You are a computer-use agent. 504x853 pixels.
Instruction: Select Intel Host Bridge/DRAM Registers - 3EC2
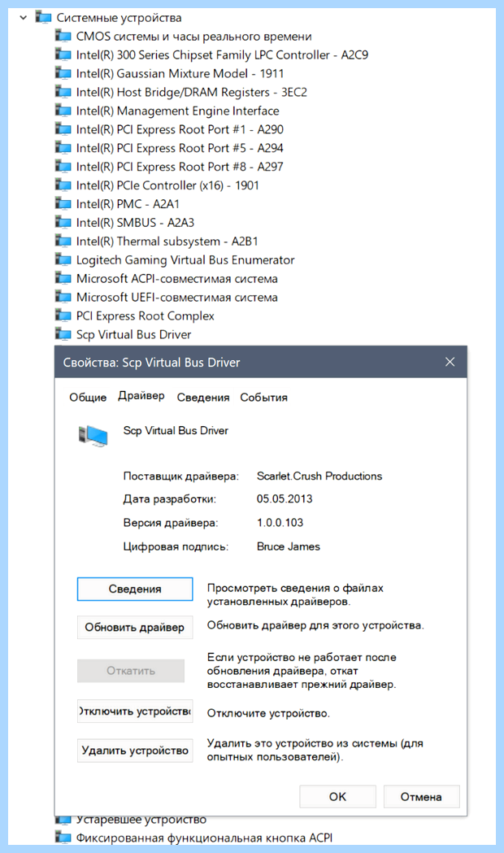191,92
